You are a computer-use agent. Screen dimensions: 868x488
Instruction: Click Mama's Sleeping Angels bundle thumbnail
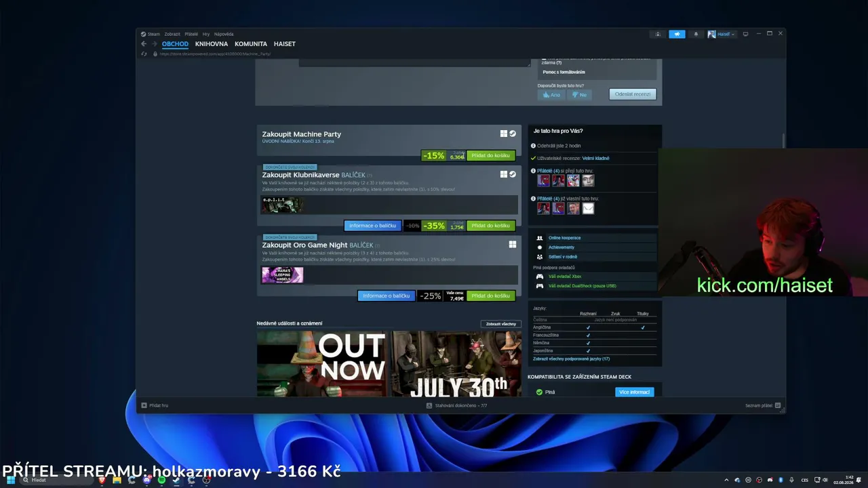(x=282, y=274)
